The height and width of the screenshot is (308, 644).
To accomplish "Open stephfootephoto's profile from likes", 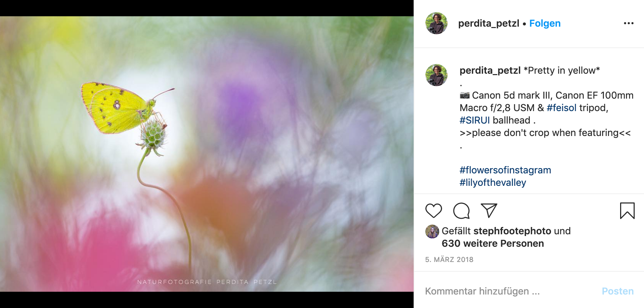I will coord(512,231).
